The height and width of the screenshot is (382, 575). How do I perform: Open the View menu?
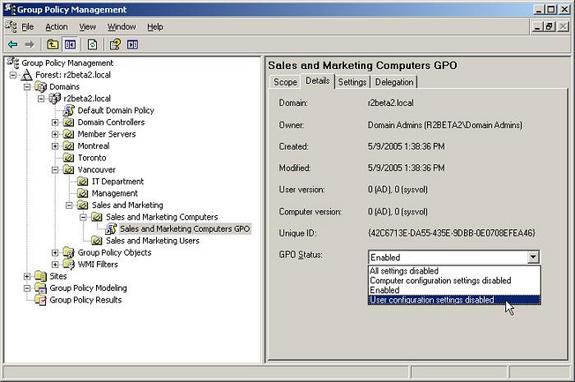pos(88,27)
